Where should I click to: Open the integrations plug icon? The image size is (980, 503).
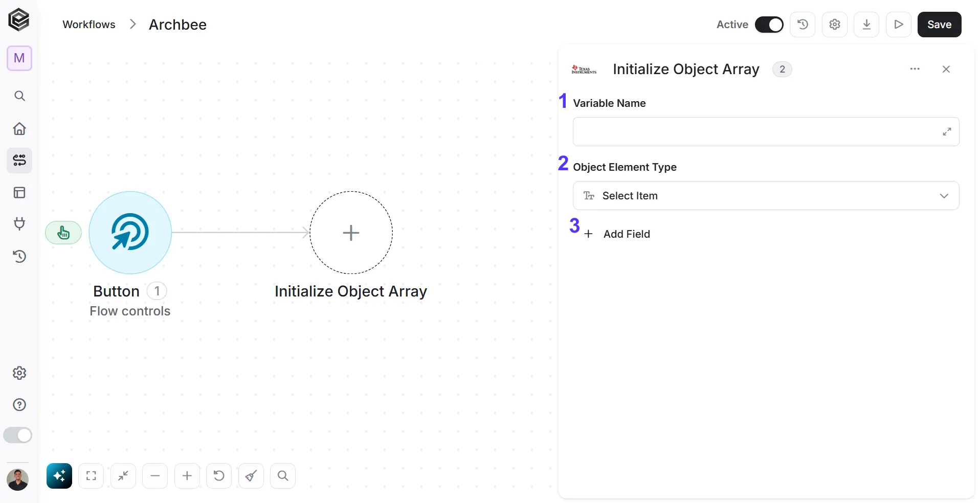click(19, 224)
